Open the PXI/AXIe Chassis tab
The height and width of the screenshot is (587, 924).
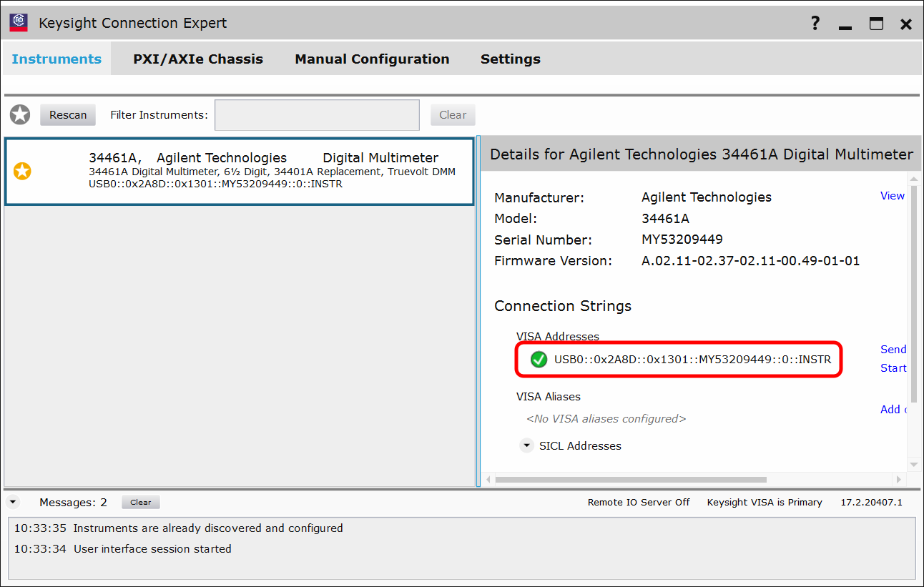[198, 59]
